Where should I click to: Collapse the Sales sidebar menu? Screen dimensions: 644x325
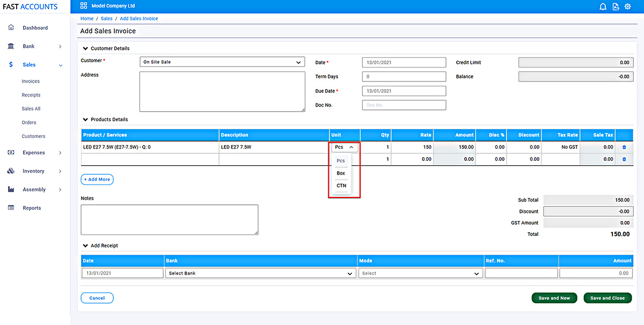[60, 65]
